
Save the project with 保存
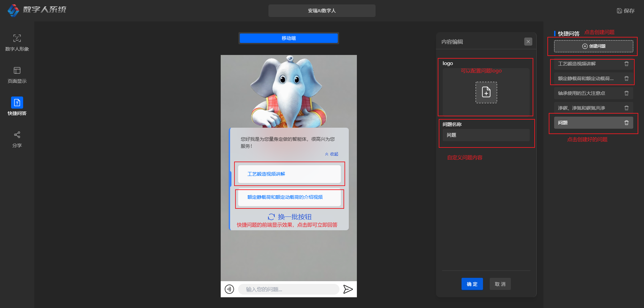[x=626, y=11]
